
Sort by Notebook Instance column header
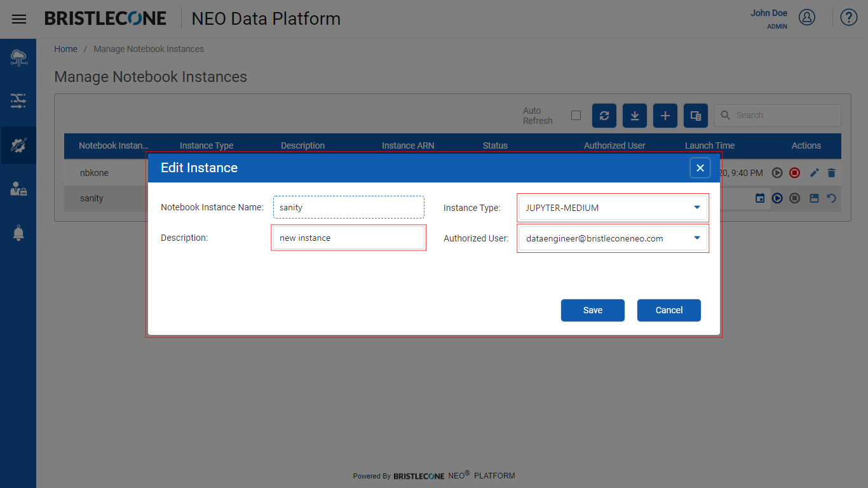tap(113, 146)
